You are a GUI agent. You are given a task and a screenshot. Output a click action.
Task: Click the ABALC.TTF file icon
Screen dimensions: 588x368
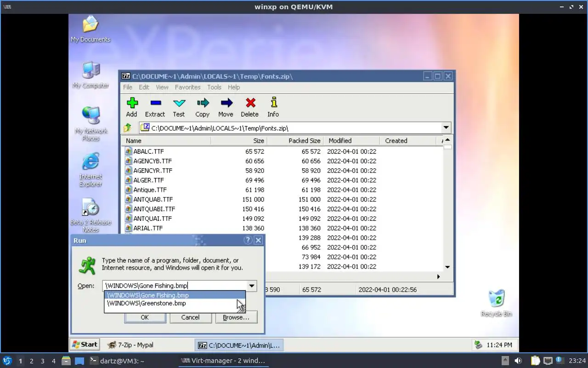pyautogui.click(x=129, y=151)
